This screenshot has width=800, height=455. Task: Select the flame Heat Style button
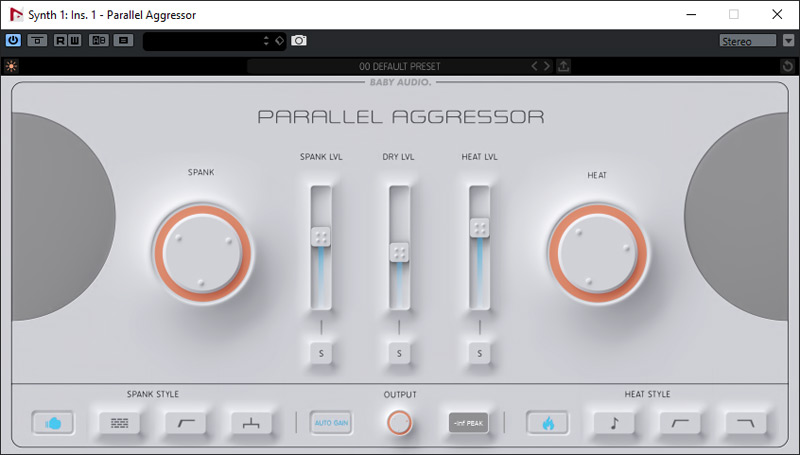coord(548,423)
